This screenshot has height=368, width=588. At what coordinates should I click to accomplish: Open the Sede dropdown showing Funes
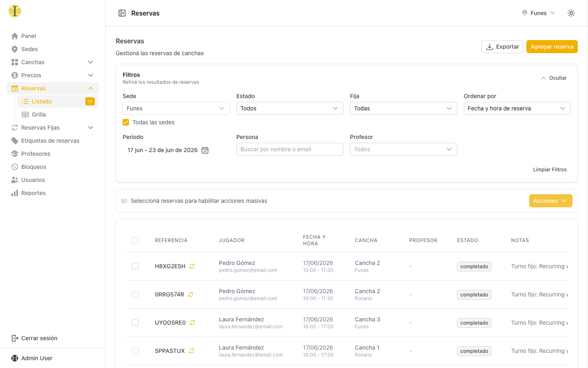coord(176,108)
